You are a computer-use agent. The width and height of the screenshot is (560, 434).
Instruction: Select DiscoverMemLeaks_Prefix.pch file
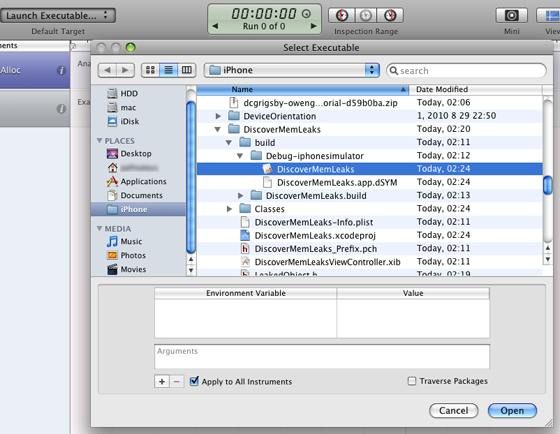coord(316,249)
